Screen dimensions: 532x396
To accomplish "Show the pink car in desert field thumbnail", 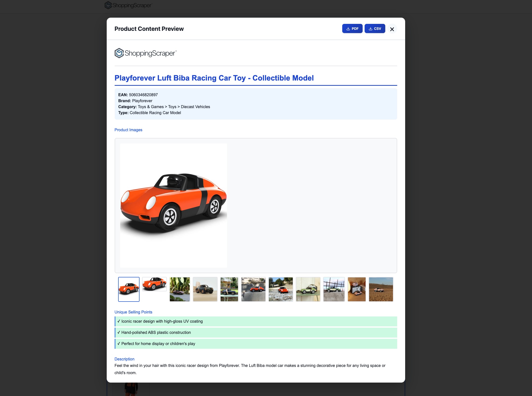I will pyautogui.click(x=381, y=289).
